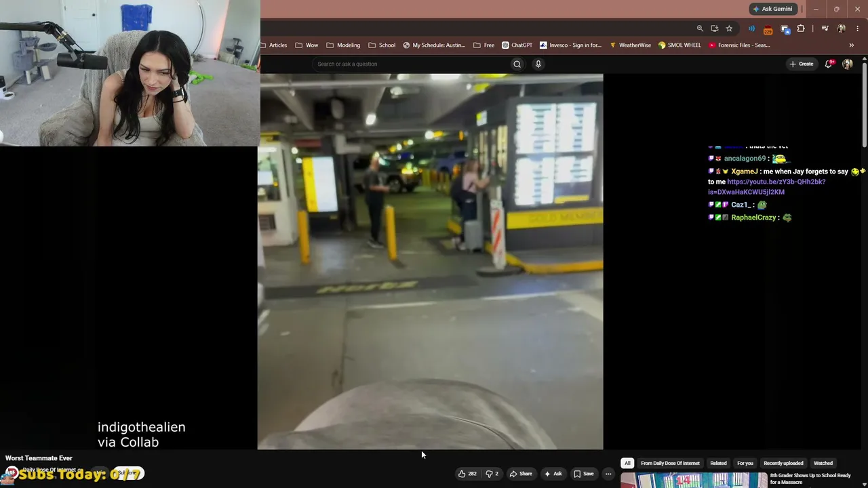
Task: Open the Wow bookmark folder
Action: tap(307, 45)
